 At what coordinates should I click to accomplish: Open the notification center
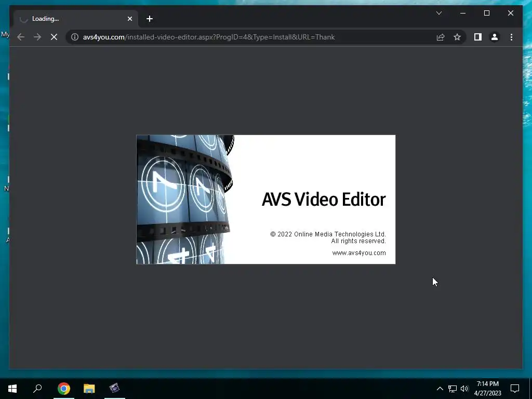coord(515,389)
